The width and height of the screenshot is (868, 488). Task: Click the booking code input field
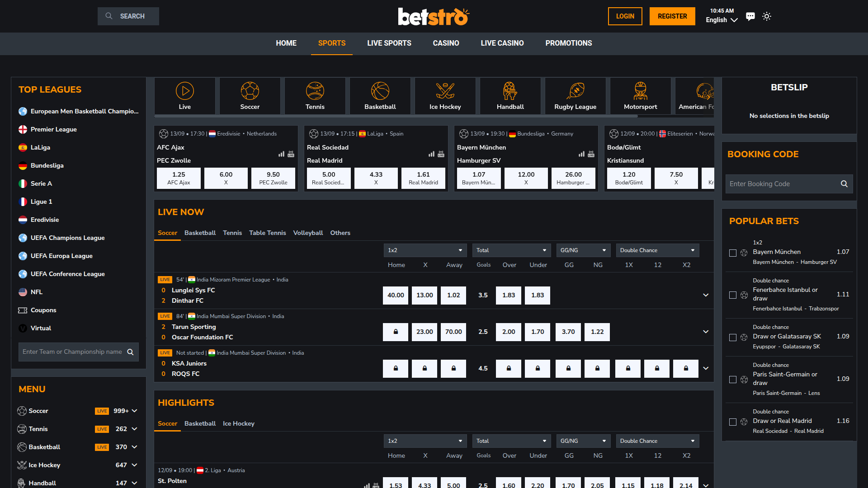[x=782, y=184]
